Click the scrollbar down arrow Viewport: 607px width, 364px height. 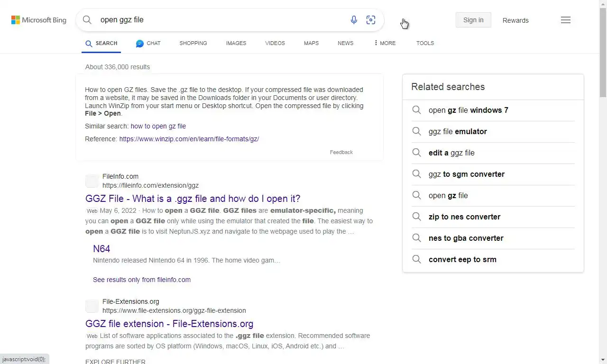point(603,360)
